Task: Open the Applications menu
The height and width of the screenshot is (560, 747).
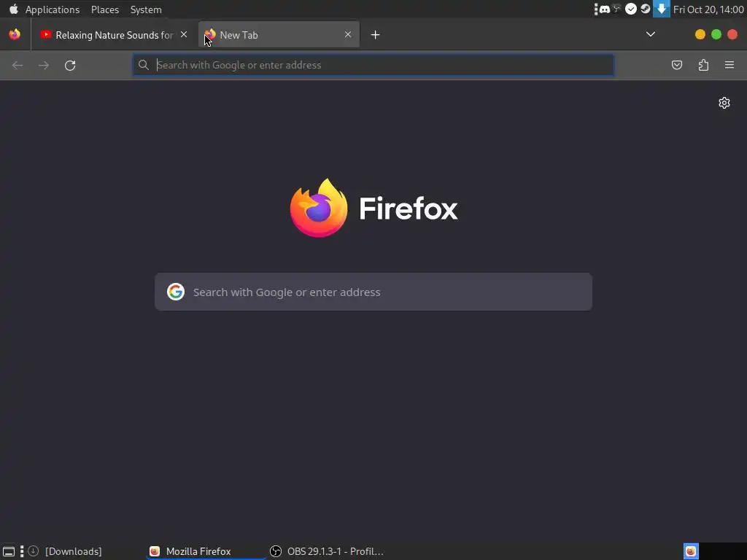Action: click(53, 9)
